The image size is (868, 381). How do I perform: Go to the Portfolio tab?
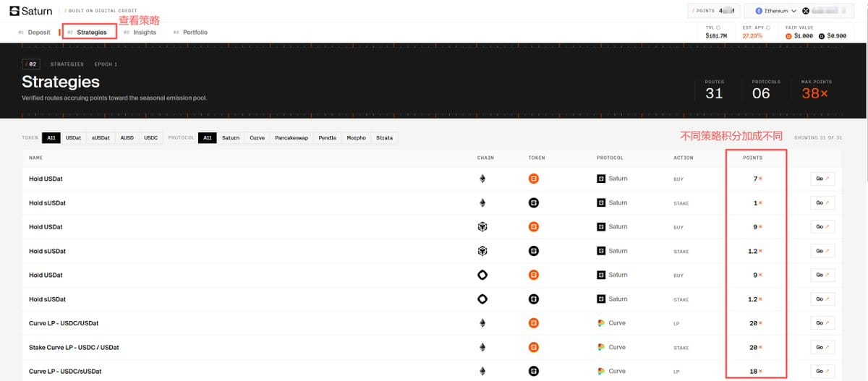pyautogui.click(x=190, y=33)
